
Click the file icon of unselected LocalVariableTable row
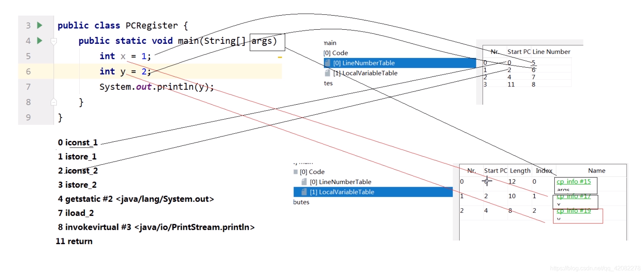[x=328, y=73]
